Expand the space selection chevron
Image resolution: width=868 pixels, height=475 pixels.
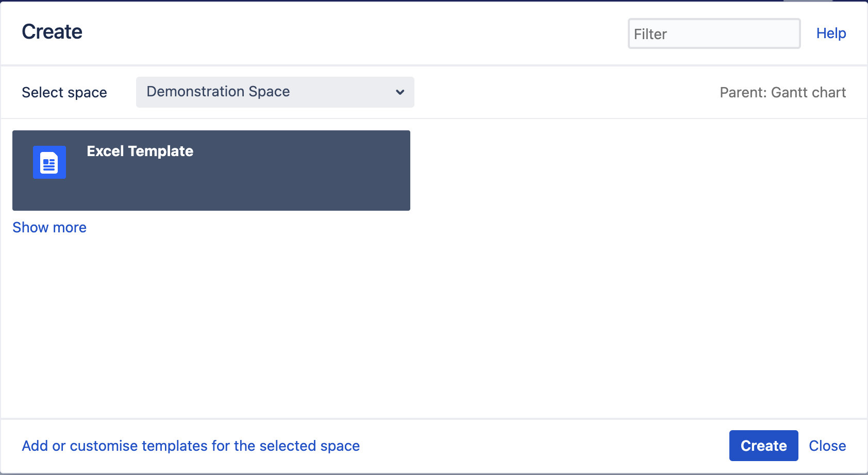pyautogui.click(x=399, y=92)
